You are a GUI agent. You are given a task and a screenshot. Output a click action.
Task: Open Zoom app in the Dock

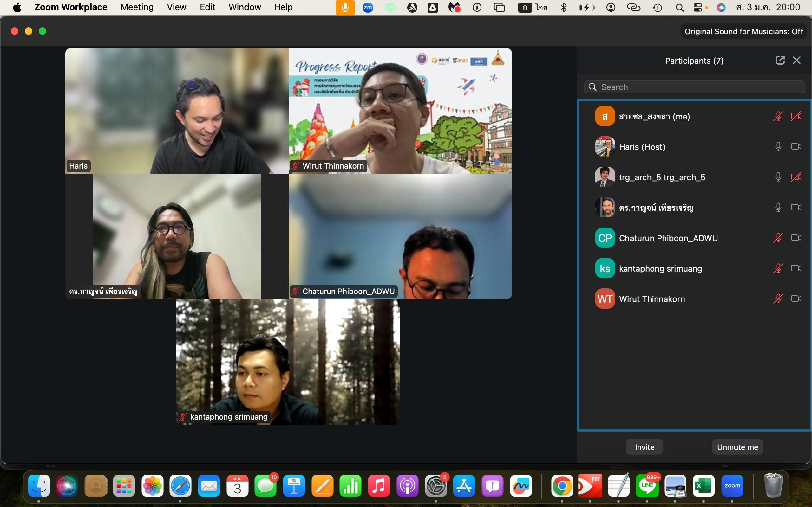pos(732,485)
